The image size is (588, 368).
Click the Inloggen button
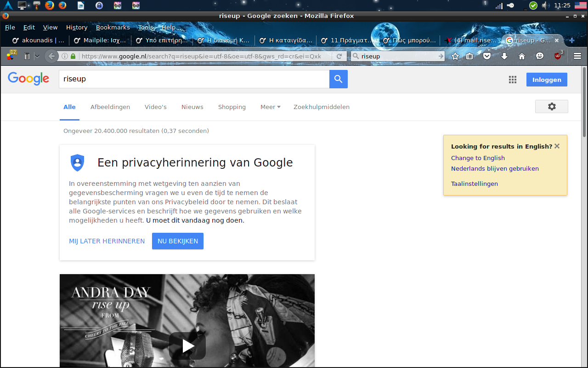click(x=547, y=80)
